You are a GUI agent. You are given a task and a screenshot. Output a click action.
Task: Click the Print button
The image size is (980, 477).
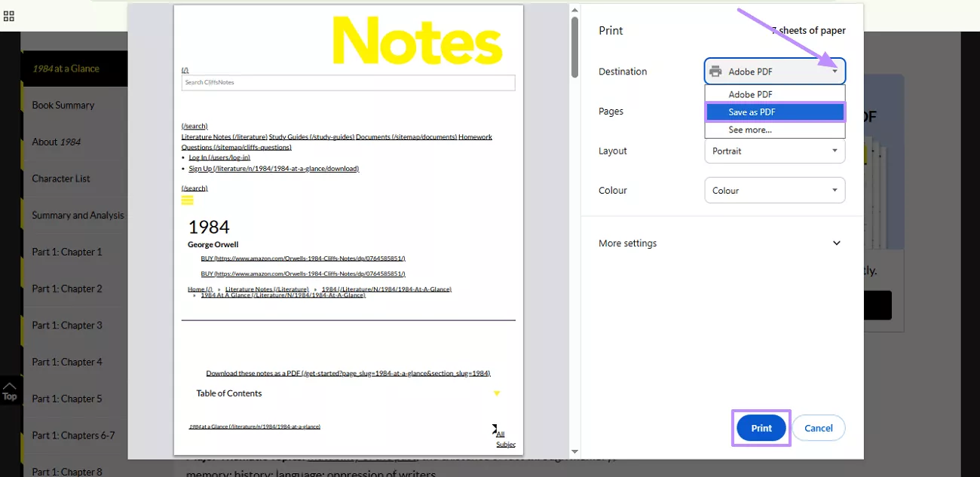(x=761, y=427)
